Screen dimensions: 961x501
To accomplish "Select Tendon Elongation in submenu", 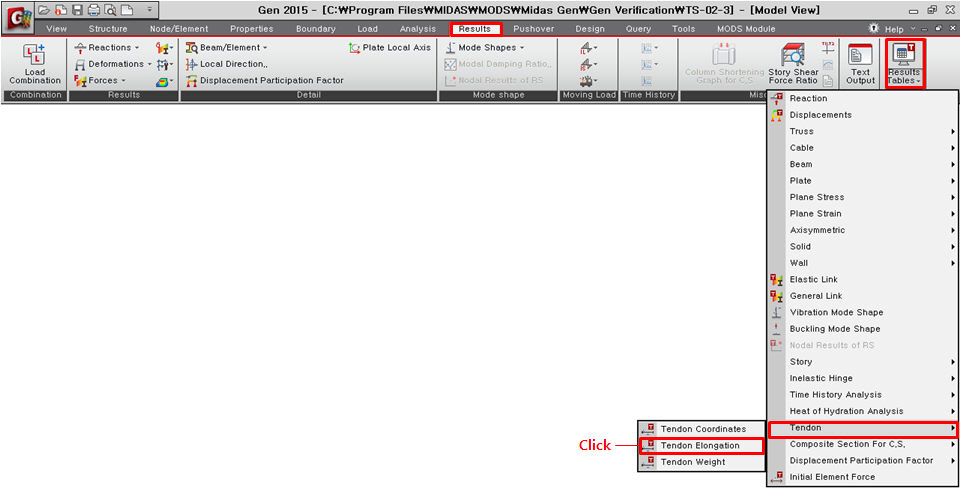I will (x=701, y=446).
